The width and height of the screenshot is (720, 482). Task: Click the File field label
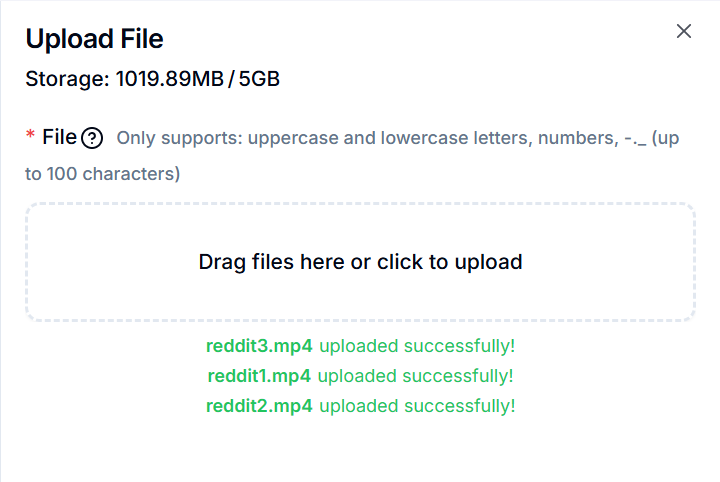click(x=59, y=137)
